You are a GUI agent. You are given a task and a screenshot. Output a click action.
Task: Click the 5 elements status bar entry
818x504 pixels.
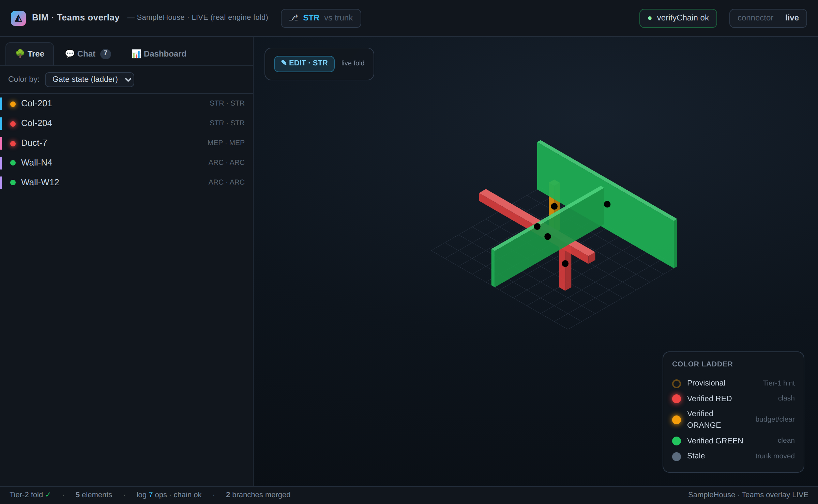(x=94, y=495)
